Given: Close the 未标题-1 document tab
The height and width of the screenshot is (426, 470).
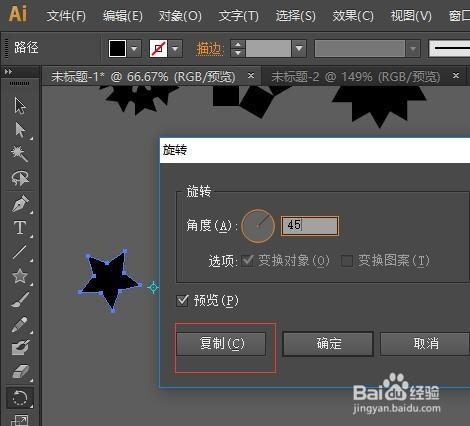Looking at the screenshot, I should [x=251, y=76].
